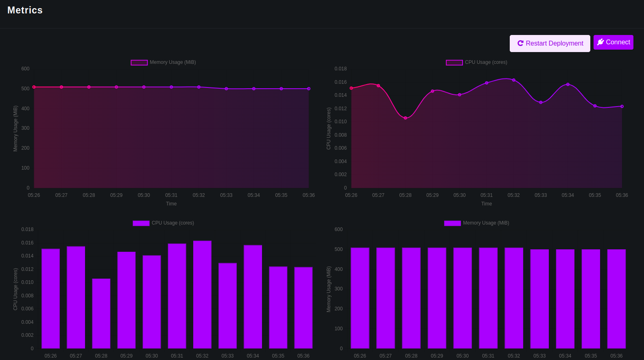The width and height of the screenshot is (644, 360).
Task: Click the 05:34 bar in CPU bar chart
Action: pos(253,297)
